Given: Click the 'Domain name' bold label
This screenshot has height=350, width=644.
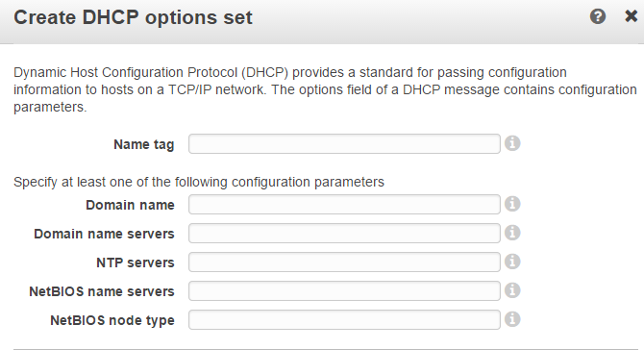Looking at the screenshot, I should [x=130, y=205].
